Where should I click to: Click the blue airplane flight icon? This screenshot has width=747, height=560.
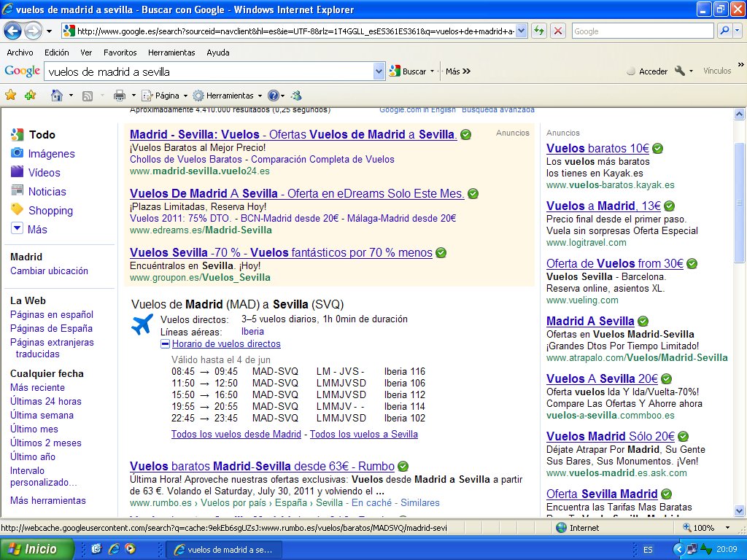[142, 325]
